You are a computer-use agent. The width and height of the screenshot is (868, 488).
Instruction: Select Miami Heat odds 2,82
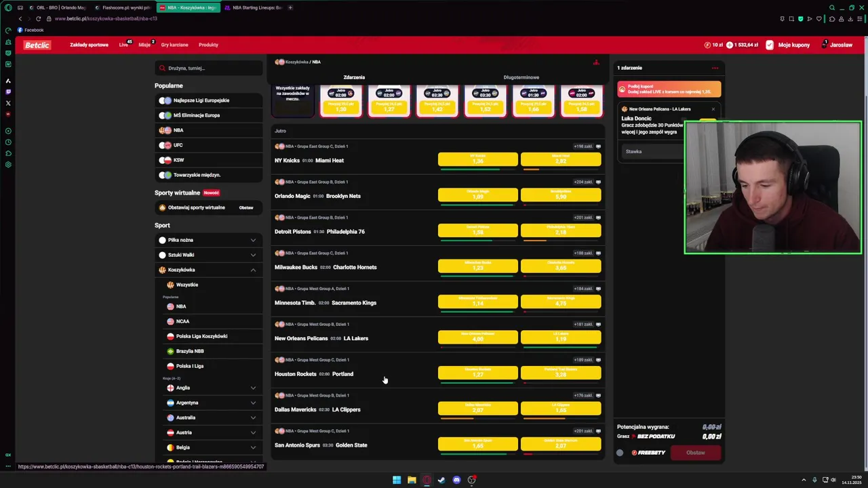tap(561, 159)
